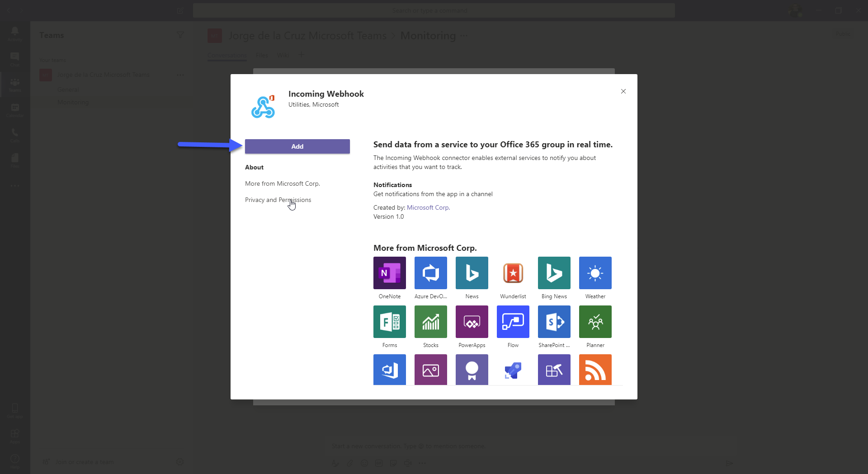This screenshot has height=474, width=868.
Task: Follow the Microsoft Corp. creator link
Action: [x=428, y=207]
